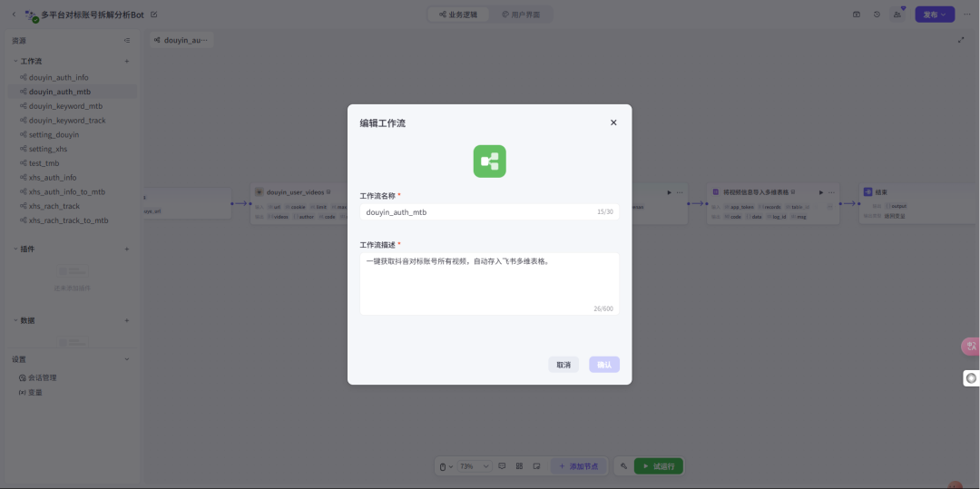Cancel editing with the 取消 button
Image resolution: width=980 pixels, height=489 pixels.
(x=563, y=365)
